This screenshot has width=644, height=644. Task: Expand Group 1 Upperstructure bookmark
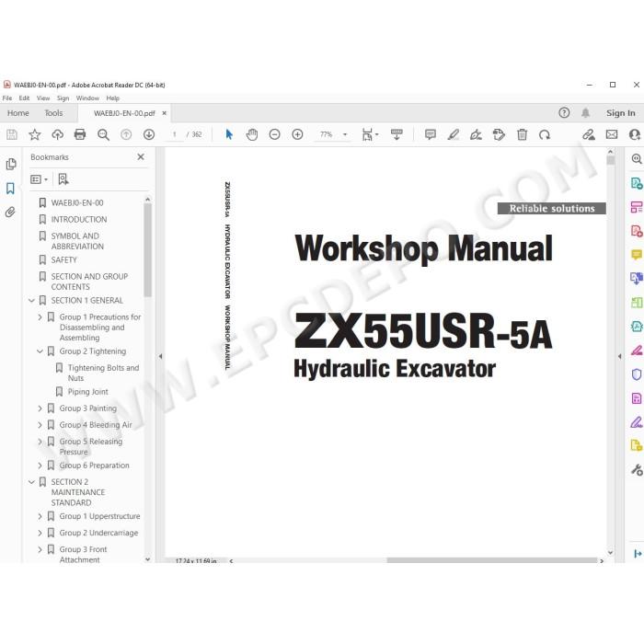pos(40,516)
